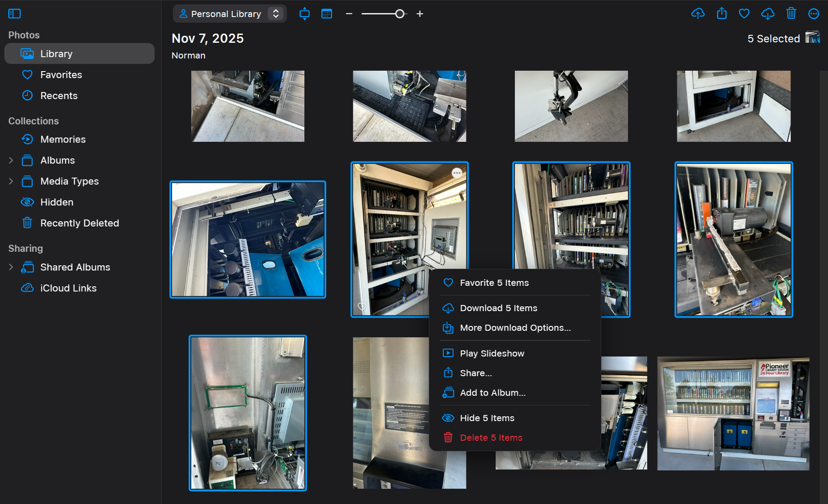Open the more options ellipsis in toolbar

(813, 14)
